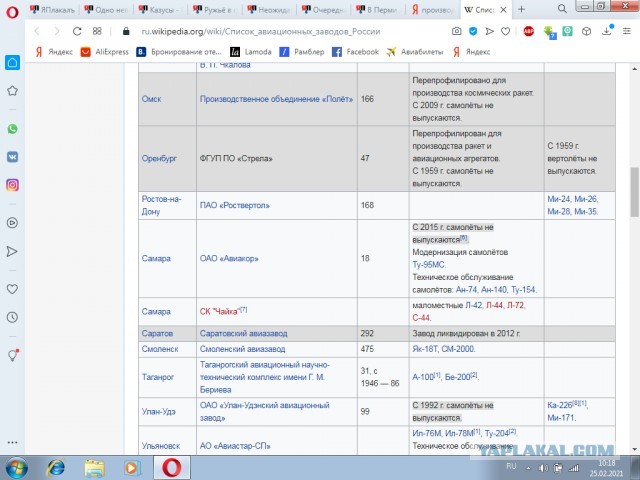Screen dimensions: 640x480
Task: Switch to the 'Ружьё в' tab
Action: point(216,9)
